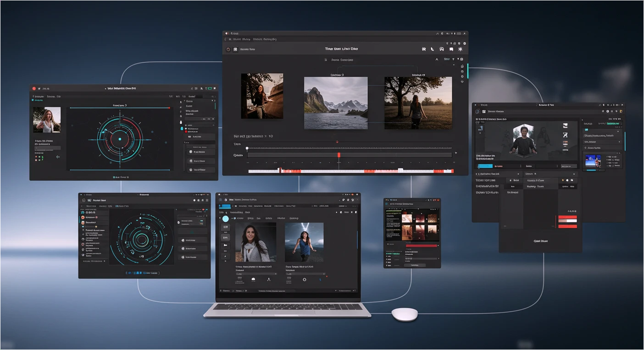
Task: Select the people icon near the chat icon
Action: click(x=442, y=49)
